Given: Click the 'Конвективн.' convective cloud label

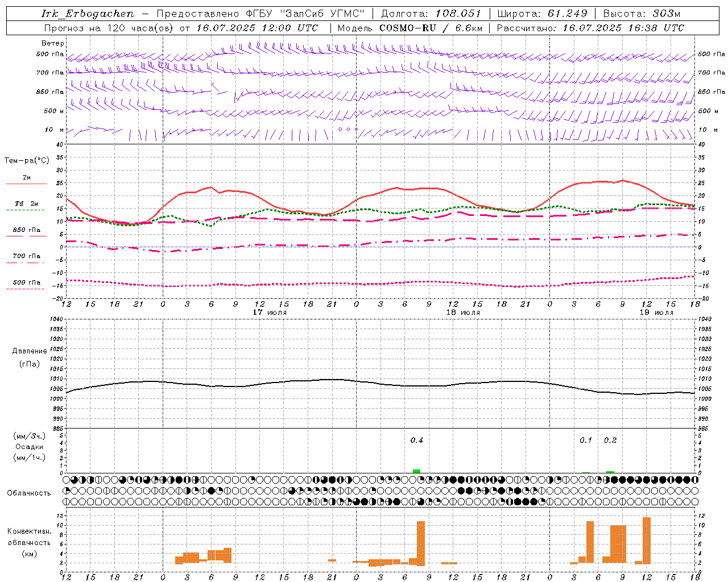Looking at the screenshot, I should [29, 531].
